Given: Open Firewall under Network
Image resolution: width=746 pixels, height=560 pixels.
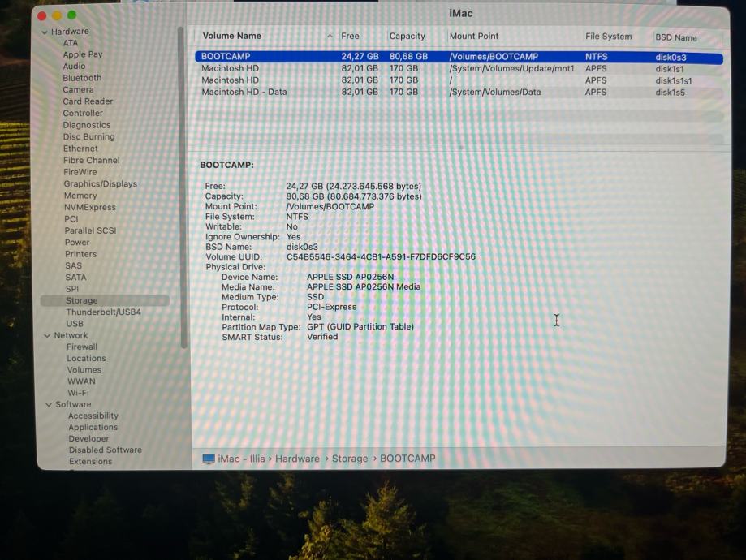Looking at the screenshot, I should click(82, 347).
